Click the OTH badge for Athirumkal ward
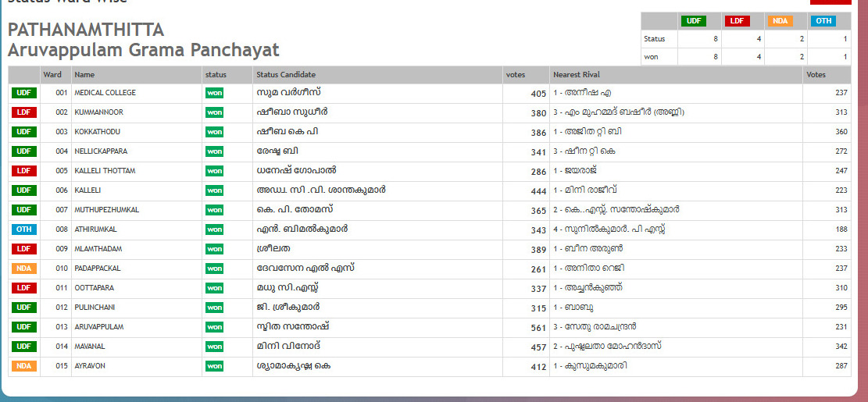 (23, 229)
